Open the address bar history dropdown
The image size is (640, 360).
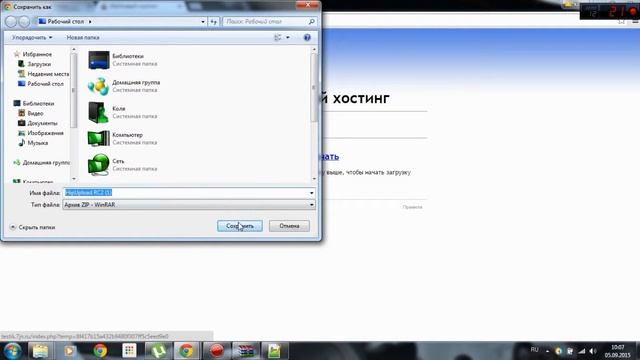point(203,22)
